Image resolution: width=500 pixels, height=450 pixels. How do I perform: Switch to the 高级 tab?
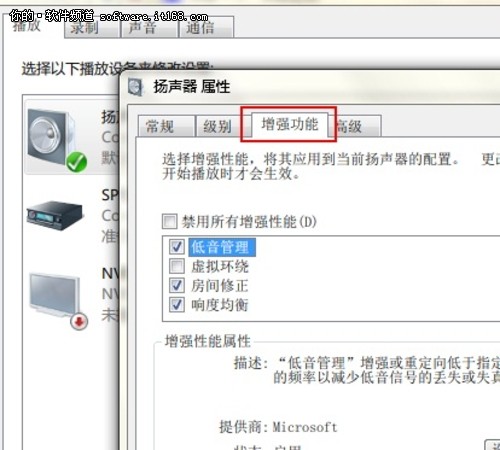click(357, 126)
